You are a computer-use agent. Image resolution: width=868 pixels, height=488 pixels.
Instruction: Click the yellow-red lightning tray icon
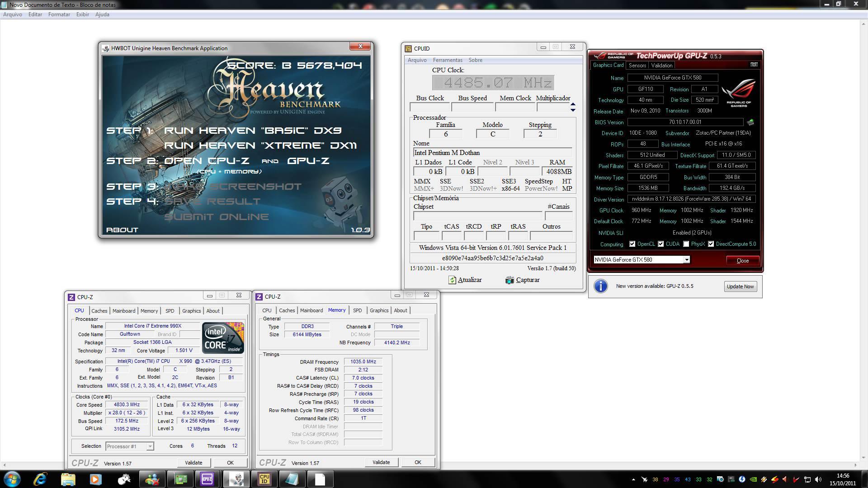click(775, 479)
